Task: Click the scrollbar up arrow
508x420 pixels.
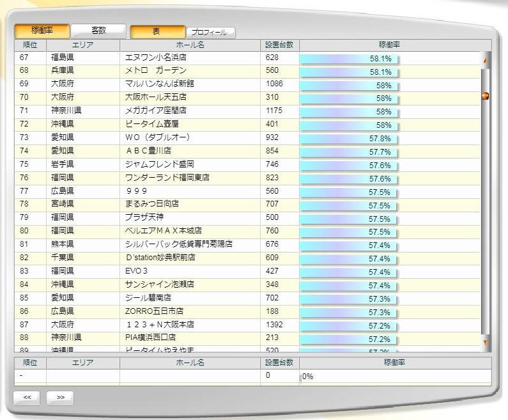Action: (486, 60)
